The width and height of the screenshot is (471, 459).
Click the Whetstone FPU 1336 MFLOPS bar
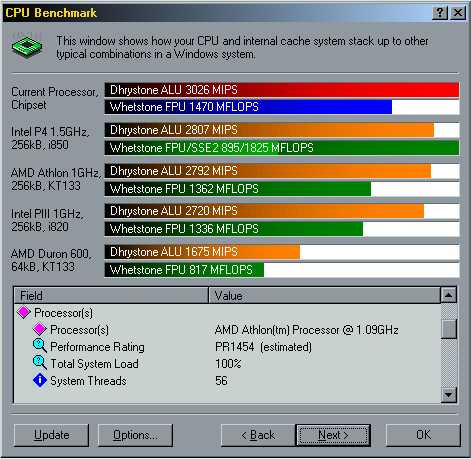click(x=234, y=229)
